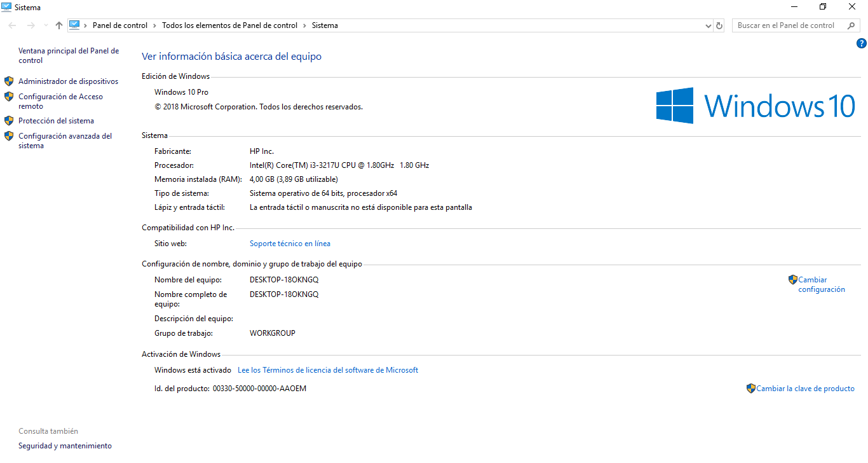Screen dimensions: 868x463
Task: Open Configuración de Acceso remoto
Action: point(60,101)
